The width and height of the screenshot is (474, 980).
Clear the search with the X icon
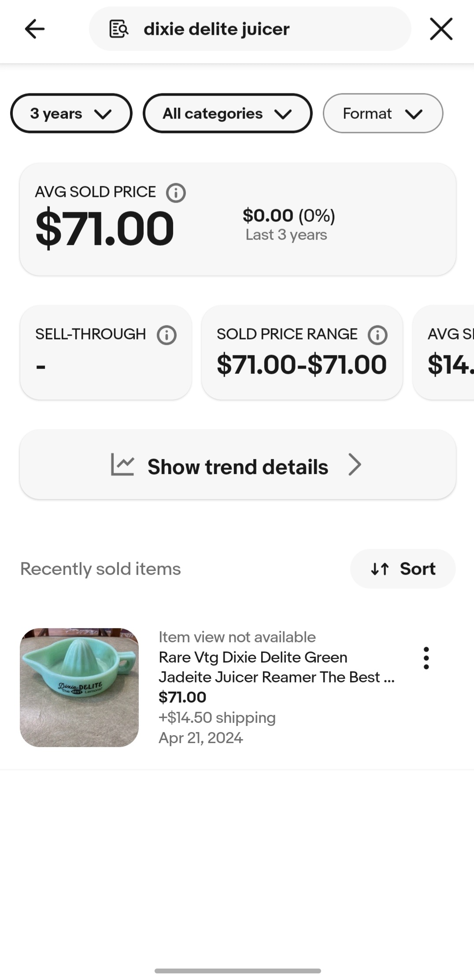pyautogui.click(x=441, y=29)
